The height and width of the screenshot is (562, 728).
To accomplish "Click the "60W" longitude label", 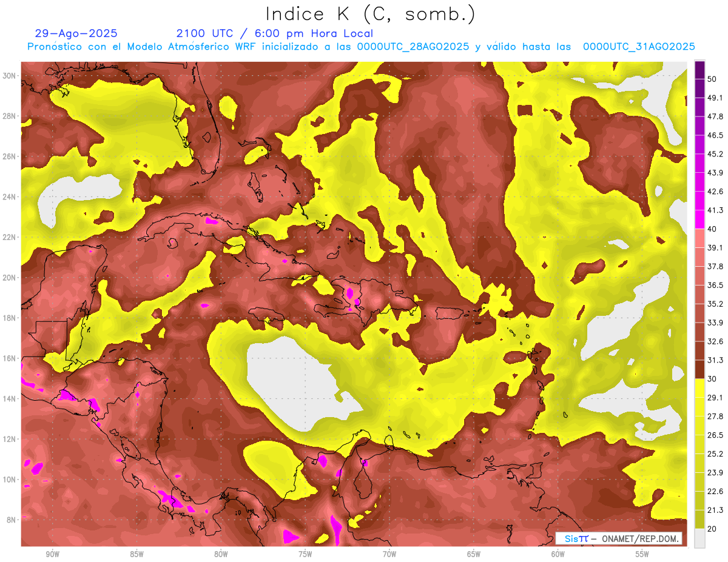I will coord(558,554).
